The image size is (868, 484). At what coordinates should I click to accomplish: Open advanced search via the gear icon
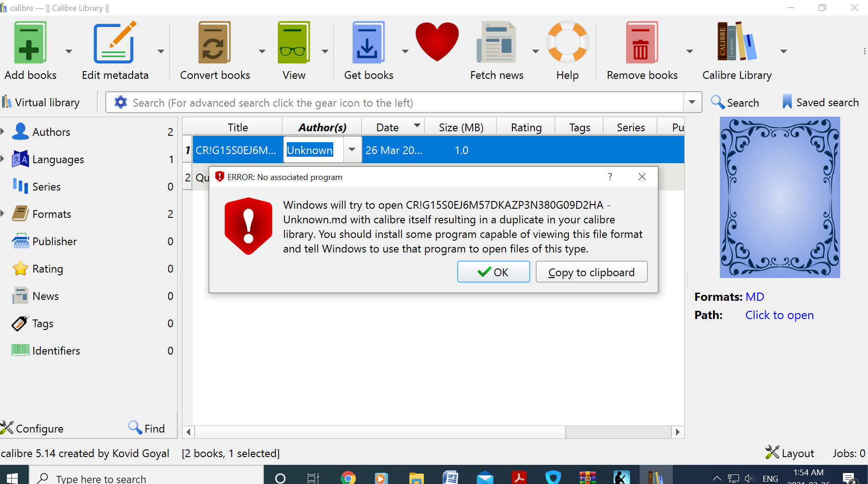click(120, 102)
